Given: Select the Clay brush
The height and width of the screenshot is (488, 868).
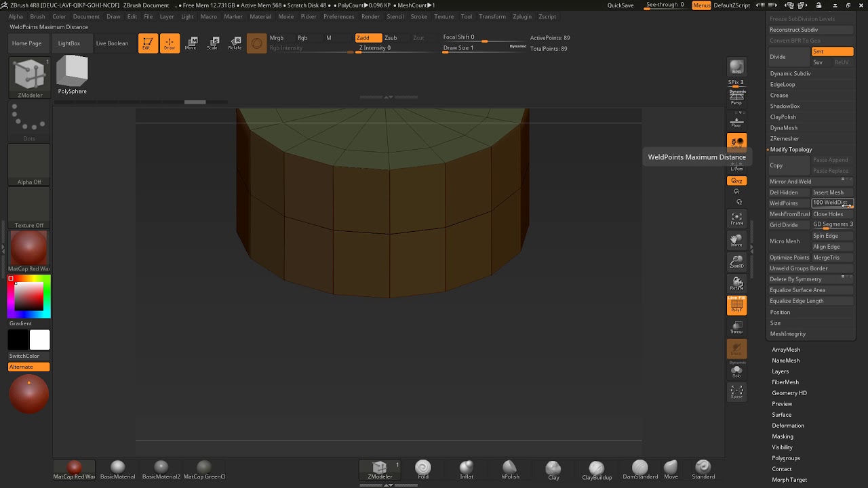Looking at the screenshot, I should pyautogui.click(x=553, y=470).
